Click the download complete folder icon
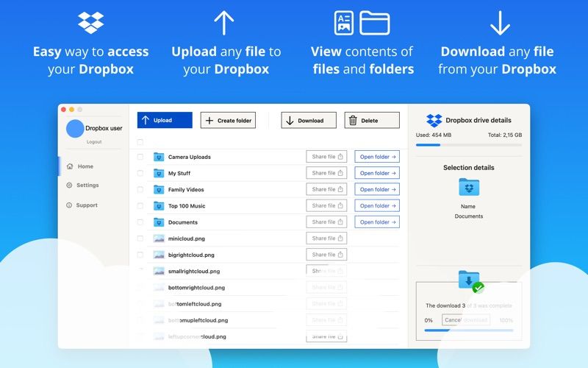Screen dimensions: 588x368 470,281
